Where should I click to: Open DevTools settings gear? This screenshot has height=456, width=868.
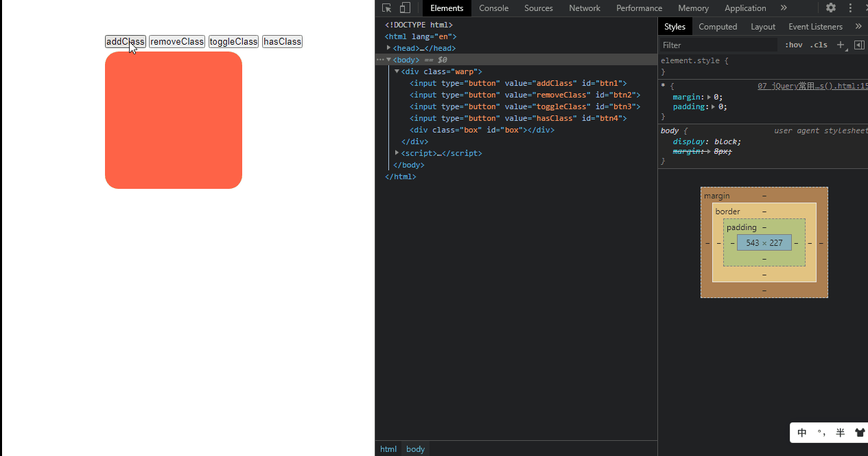click(x=831, y=8)
